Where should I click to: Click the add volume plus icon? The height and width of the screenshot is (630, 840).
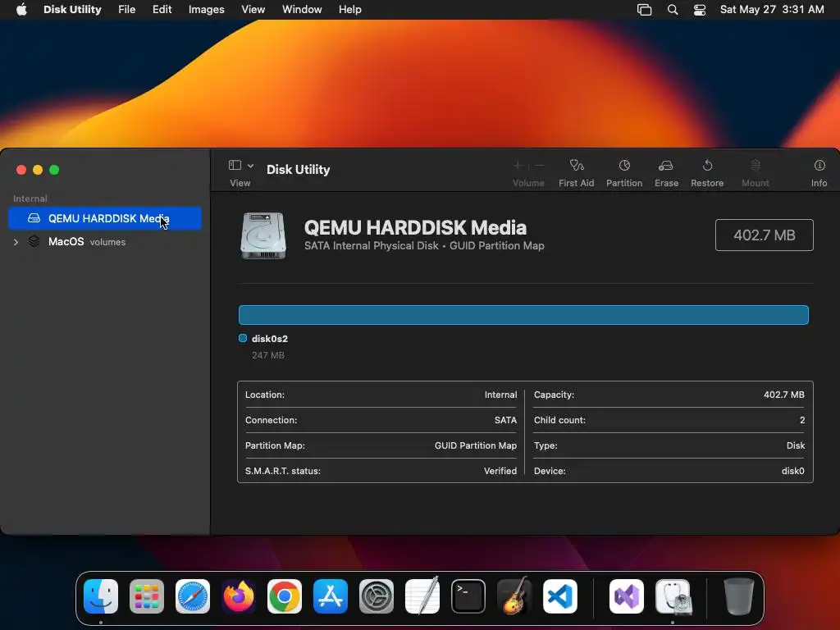tap(518, 166)
